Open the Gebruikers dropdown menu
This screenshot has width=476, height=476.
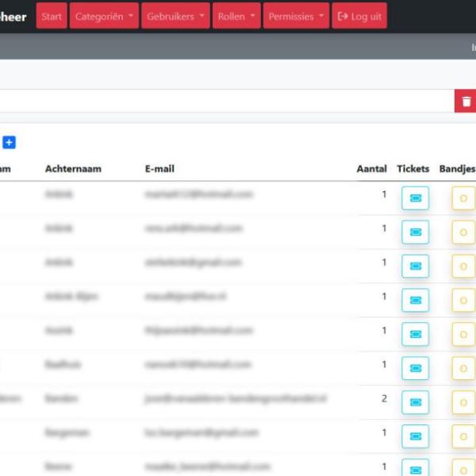pyautogui.click(x=176, y=17)
